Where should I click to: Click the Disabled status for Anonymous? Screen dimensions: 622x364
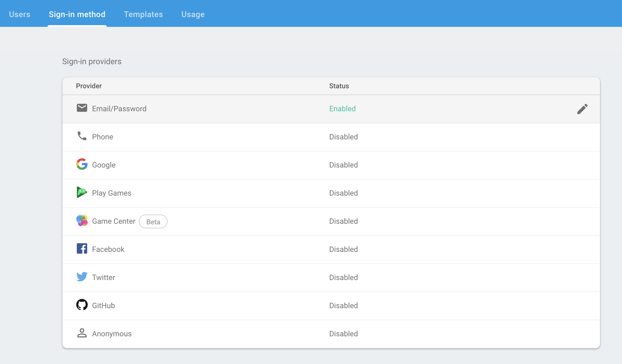[343, 334]
